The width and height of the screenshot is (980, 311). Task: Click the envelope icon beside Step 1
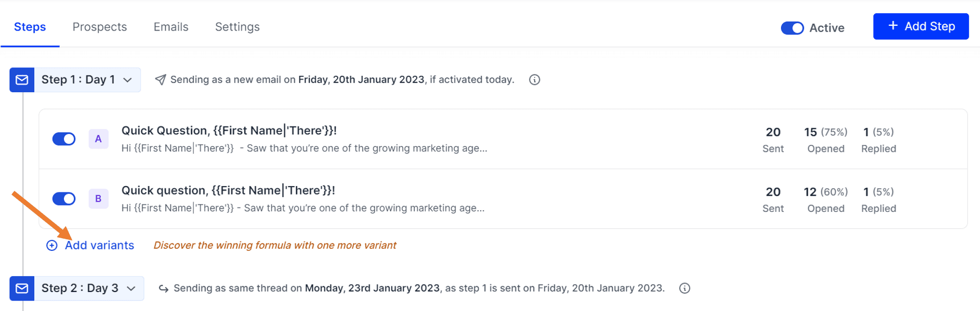pyautogui.click(x=22, y=80)
